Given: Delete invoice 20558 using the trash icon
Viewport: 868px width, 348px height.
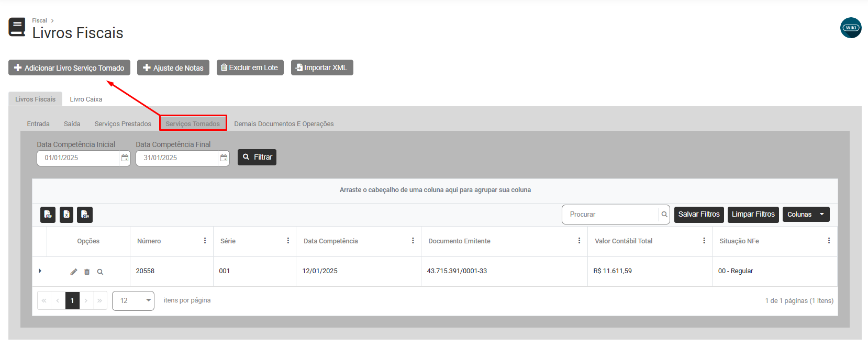Looking at the screenshot, I should (87, 272).
